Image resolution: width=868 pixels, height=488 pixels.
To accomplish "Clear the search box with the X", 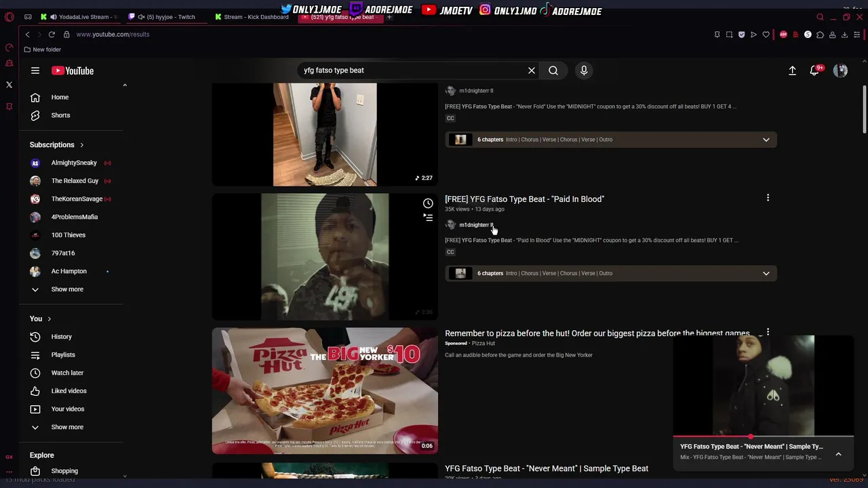I will click(x=532, y=70).
